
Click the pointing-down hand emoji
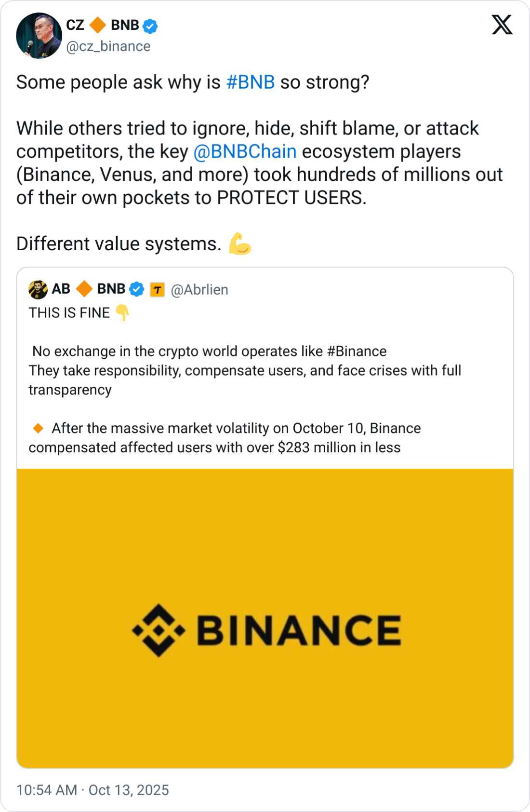[x=122, y=312]
